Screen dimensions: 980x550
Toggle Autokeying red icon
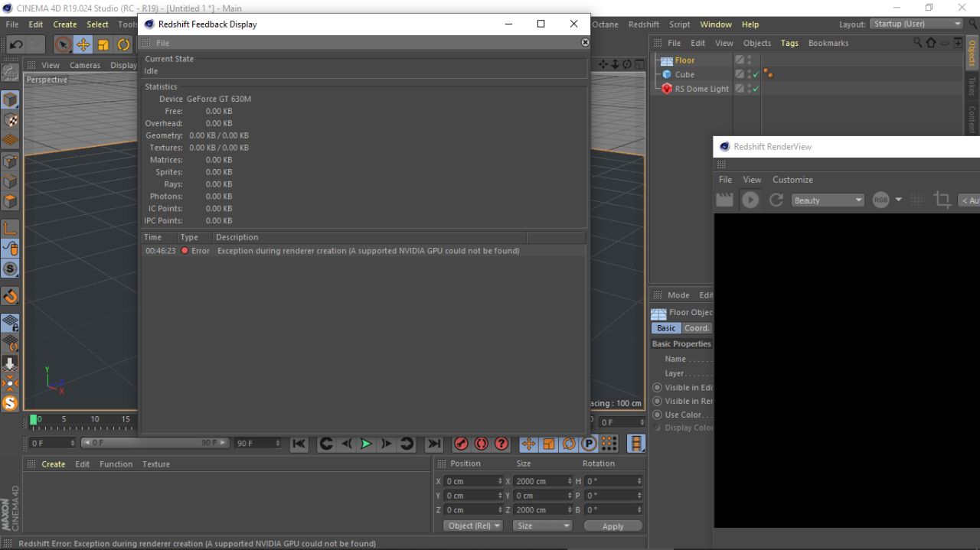[x=481, y=444]
